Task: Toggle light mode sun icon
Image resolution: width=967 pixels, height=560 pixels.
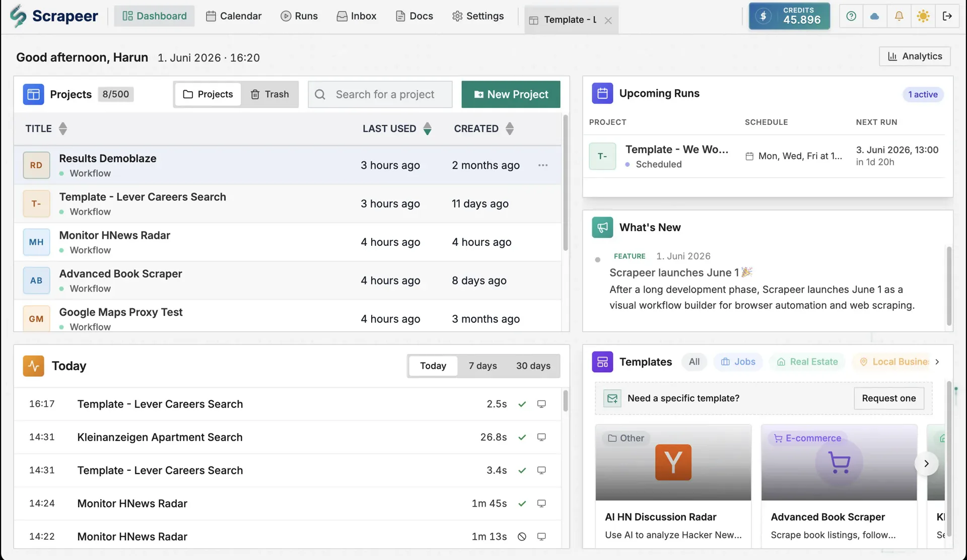Action: (923, 16)
